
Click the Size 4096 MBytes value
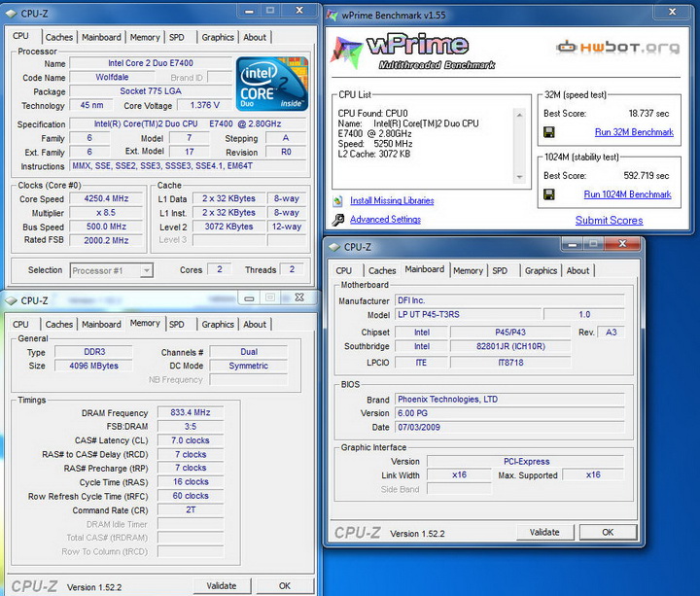pyautogui.click(x=93, y=367)
